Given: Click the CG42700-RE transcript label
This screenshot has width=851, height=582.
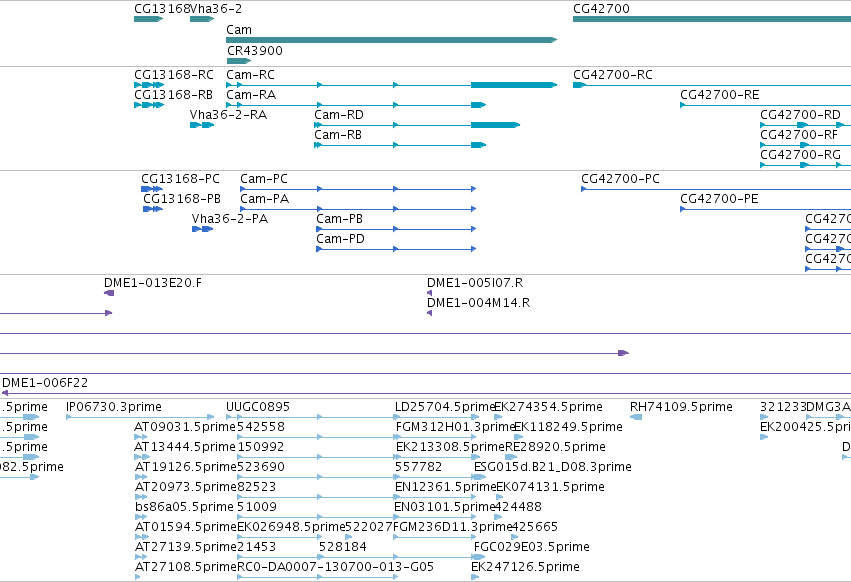Looking at the screenshot, I should (720, 94).
